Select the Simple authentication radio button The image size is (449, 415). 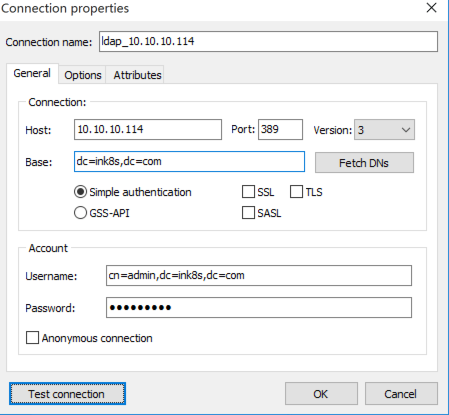pos(80,192)
